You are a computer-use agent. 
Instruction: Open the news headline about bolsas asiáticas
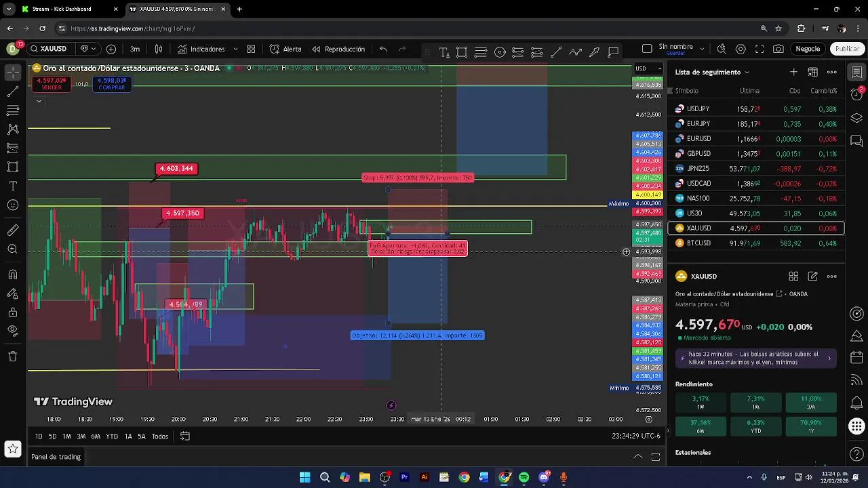pos(756,358)
